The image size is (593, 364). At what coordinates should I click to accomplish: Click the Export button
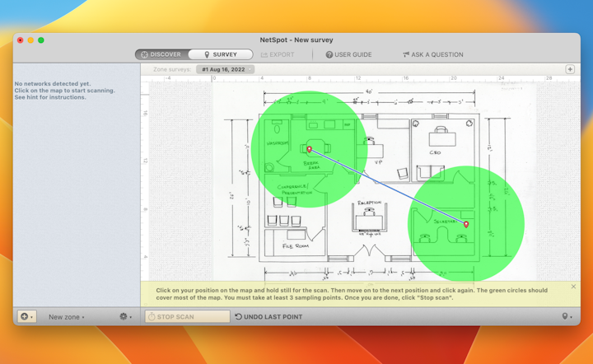tap(278, 55)
